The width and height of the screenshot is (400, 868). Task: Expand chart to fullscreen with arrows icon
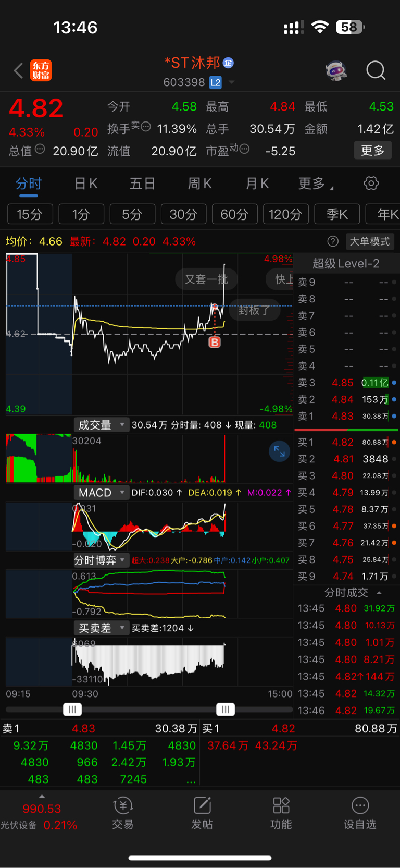tap(279, 451)
